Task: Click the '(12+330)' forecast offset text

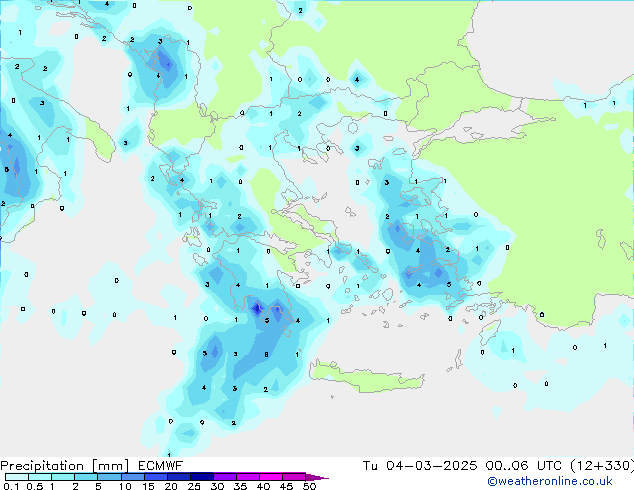Action: pos(602,466)
